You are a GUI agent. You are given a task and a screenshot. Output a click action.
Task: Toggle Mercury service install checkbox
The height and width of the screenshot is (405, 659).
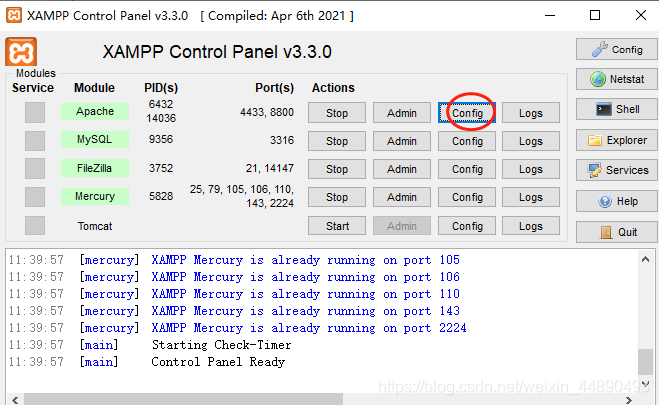coord(35,197)
